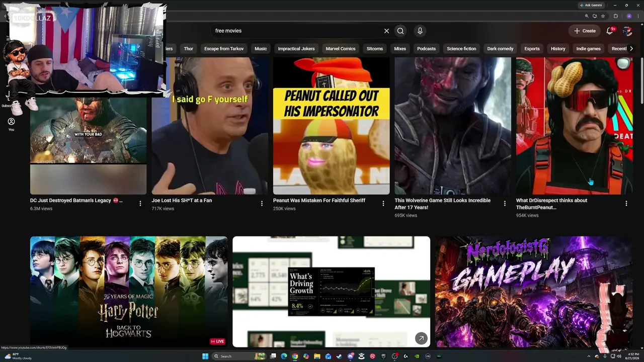The image size is (644, 362).
Task: Filter by the Podcasts chip
Action: click(x=426, y=49)
